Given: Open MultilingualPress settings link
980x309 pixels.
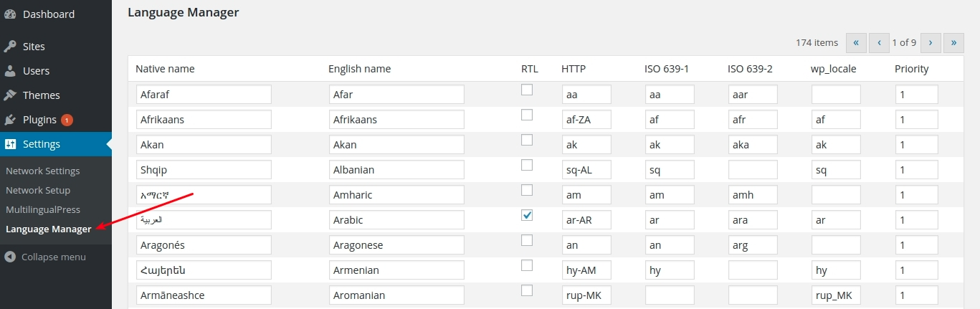Looking at the screenshot, I should tap(43, 210).
